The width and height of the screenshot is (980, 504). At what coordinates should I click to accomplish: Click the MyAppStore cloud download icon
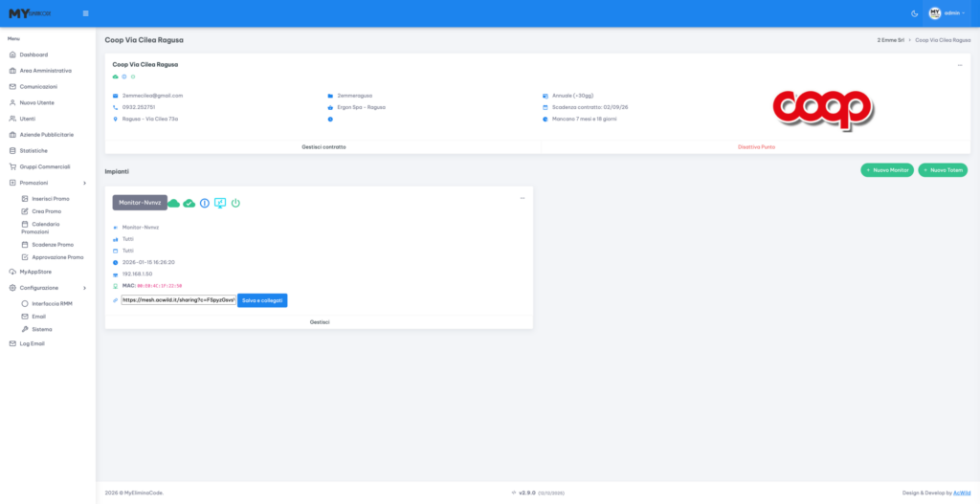[x=12, y=272]
